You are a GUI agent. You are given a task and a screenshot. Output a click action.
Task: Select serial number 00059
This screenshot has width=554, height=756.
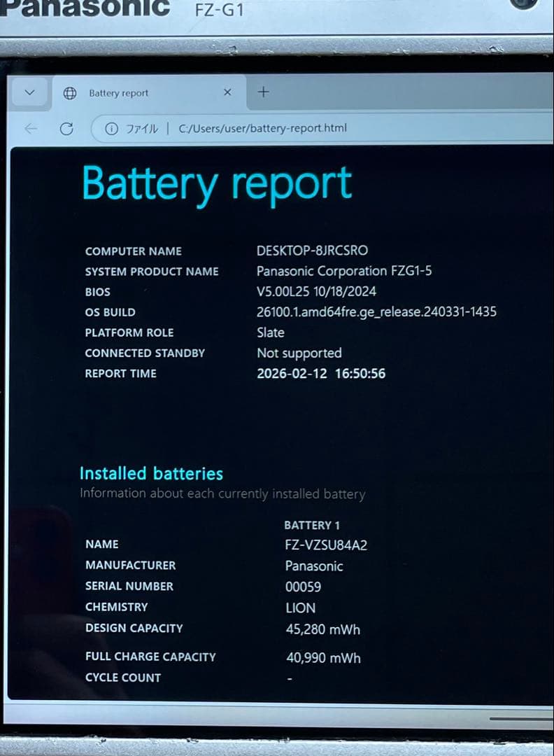click(x=303, y=587)
